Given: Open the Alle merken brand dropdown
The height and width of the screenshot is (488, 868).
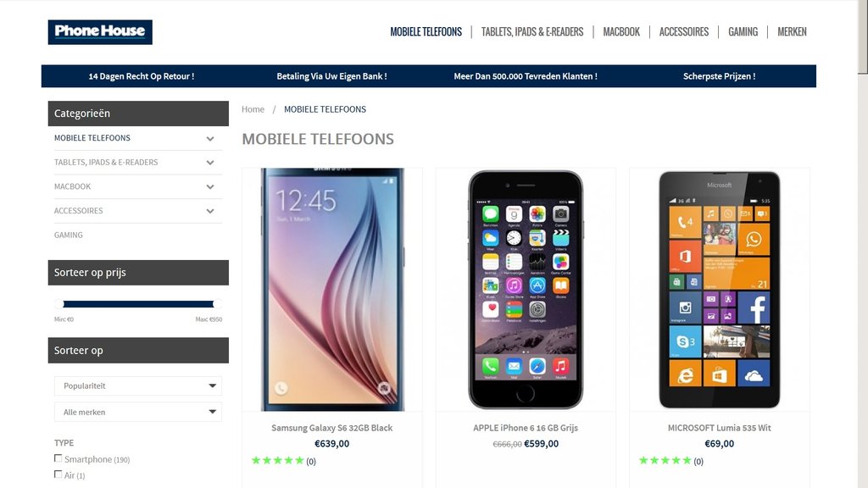Looking at the screenshot, I should pyautogui.click(x=138, y=413).
